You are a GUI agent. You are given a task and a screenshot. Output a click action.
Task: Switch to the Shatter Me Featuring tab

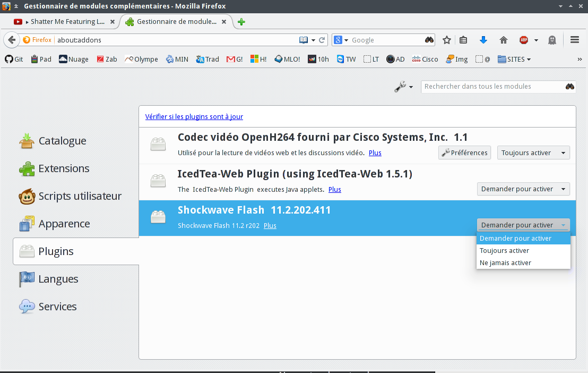click(x=64, y=22)
